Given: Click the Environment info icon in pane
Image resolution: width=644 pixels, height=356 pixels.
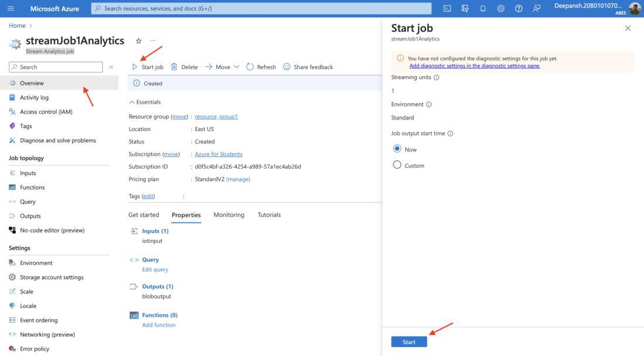Looking at the screenshot, I should pos(429,104).
